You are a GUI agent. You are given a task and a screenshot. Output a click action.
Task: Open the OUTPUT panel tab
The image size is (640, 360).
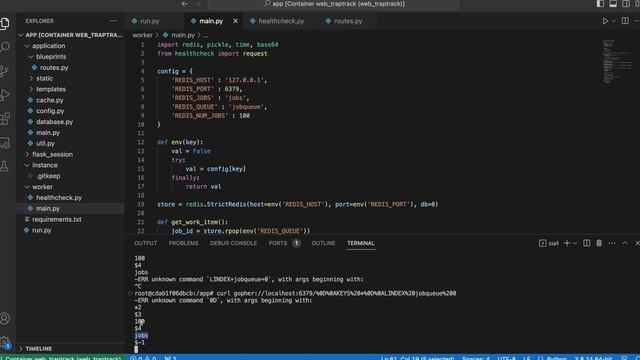tap(146, 243)
